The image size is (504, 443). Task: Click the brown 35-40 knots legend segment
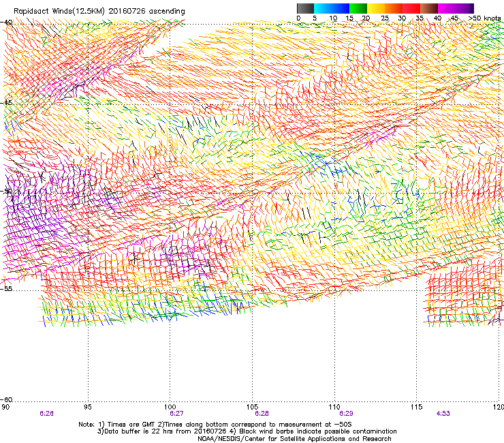pos(429,8)
